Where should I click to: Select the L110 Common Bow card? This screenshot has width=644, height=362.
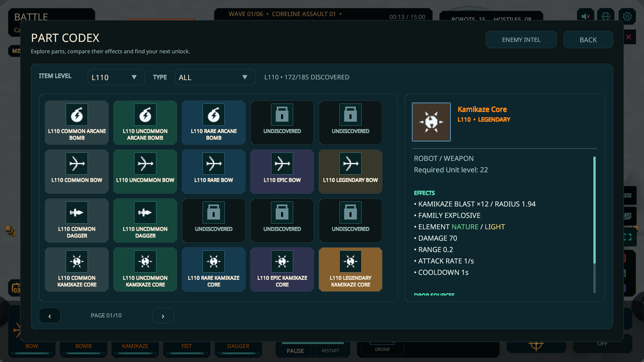coord(77,172)
